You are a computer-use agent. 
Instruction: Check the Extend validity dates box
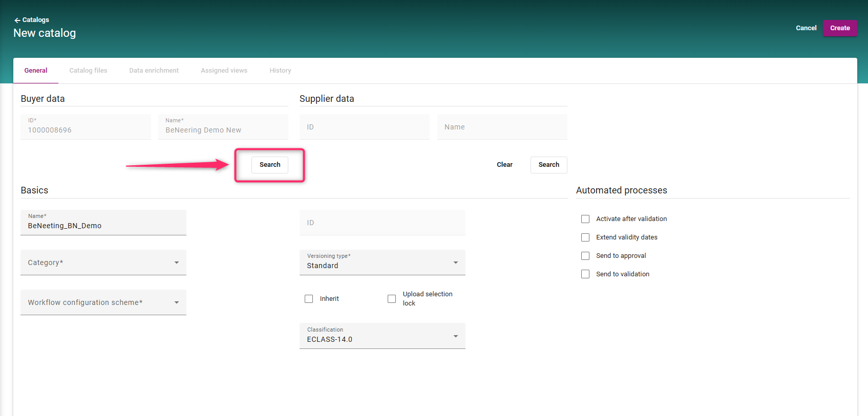585,237
